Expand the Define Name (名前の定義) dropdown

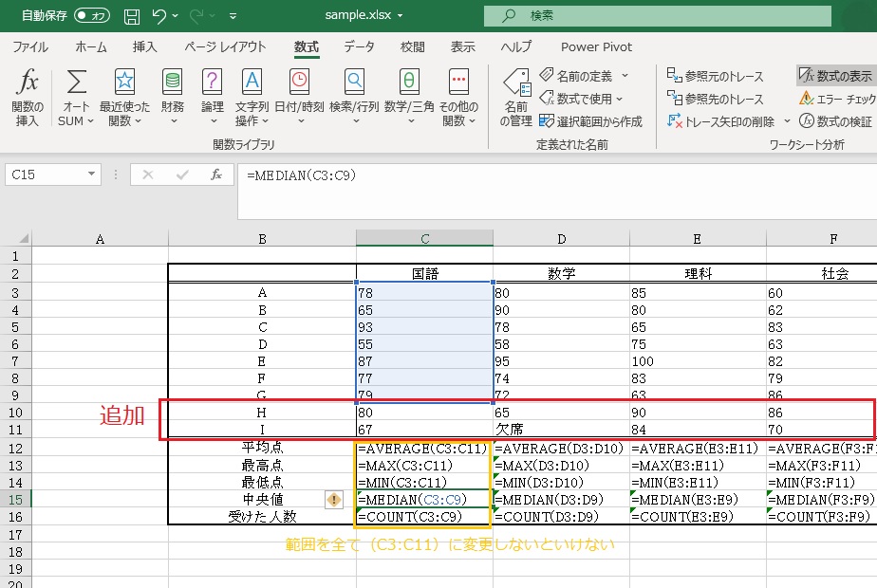pyautogui.click(x=625, y=76)
